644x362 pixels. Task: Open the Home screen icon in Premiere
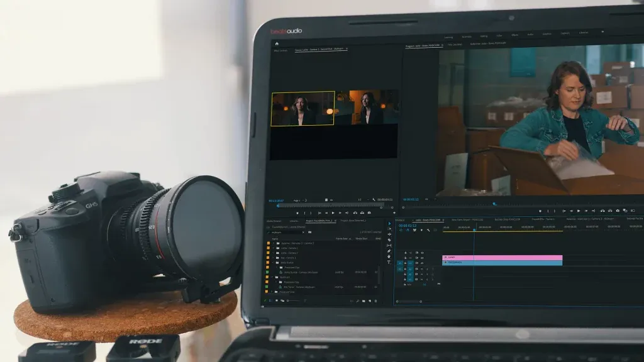pyautogui.click(x=277, y=43)
